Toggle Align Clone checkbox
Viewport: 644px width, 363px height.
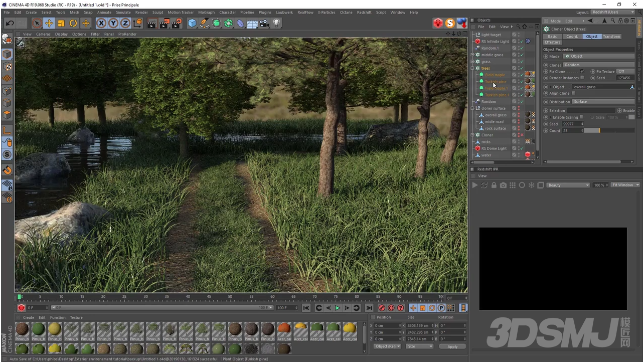(x=573, y=93)
